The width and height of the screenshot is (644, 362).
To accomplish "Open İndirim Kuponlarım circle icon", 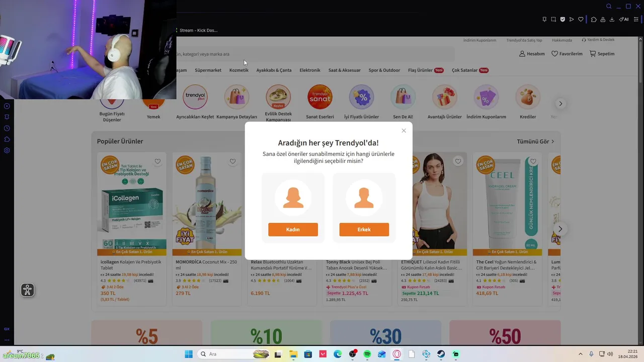I will (486, 97).
